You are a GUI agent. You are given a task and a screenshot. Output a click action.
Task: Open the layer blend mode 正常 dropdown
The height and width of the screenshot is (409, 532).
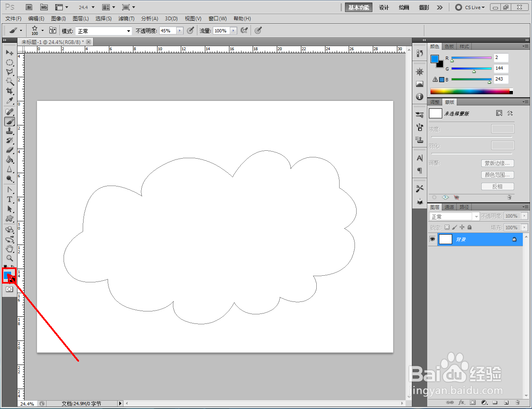click(x=454, y=216)
